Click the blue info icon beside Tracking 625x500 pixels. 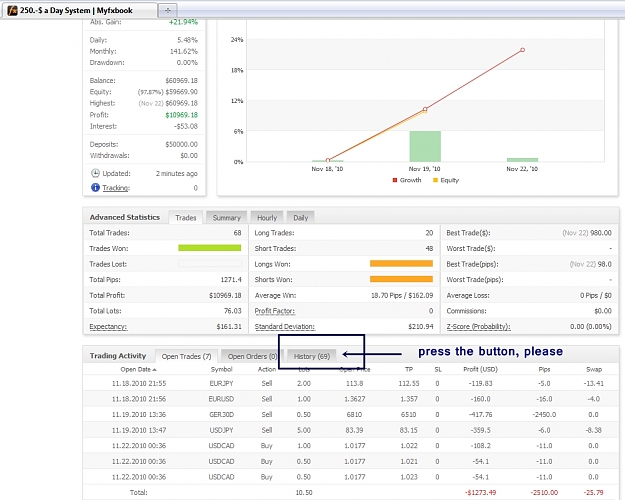pyautogui.click(x=95, y=187)
